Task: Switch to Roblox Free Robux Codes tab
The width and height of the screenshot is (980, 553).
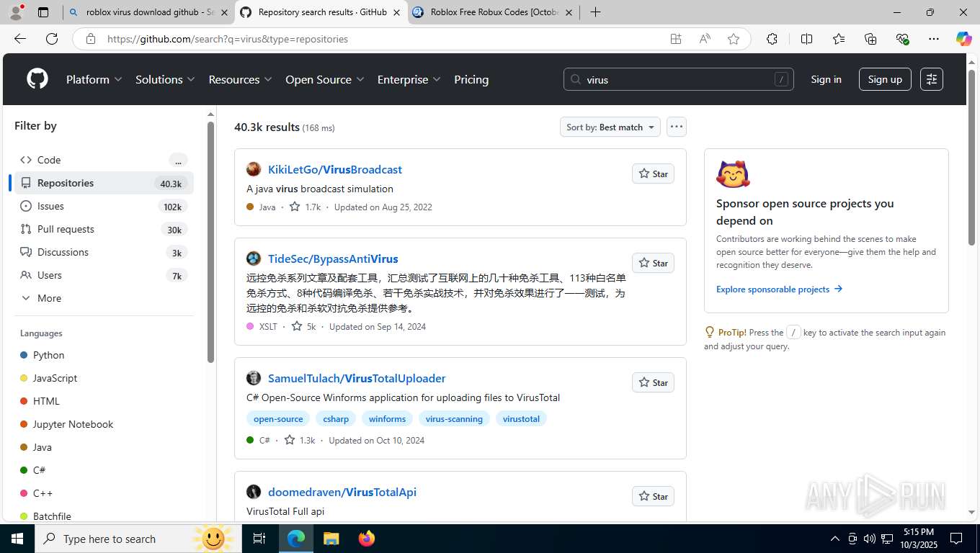Action: pos(493,12)
